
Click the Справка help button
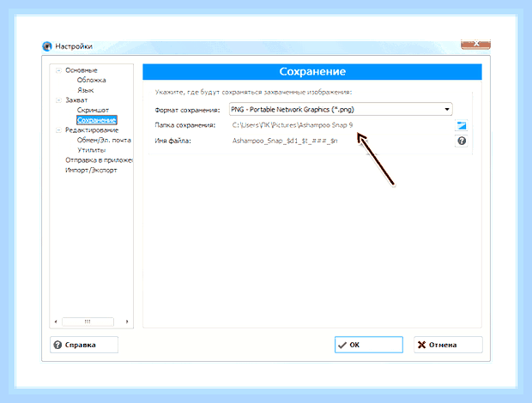click(84, 345)
